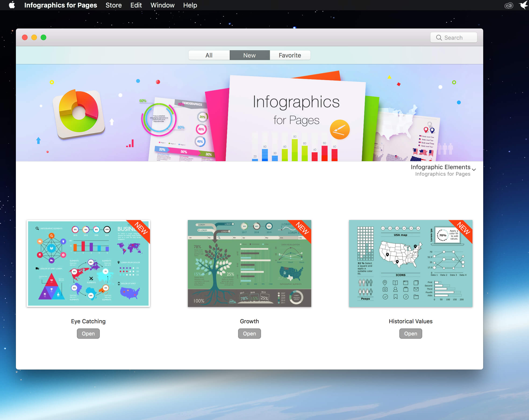Select the New tab
This screenshot has height=420, width=529.
pos(250,55)
